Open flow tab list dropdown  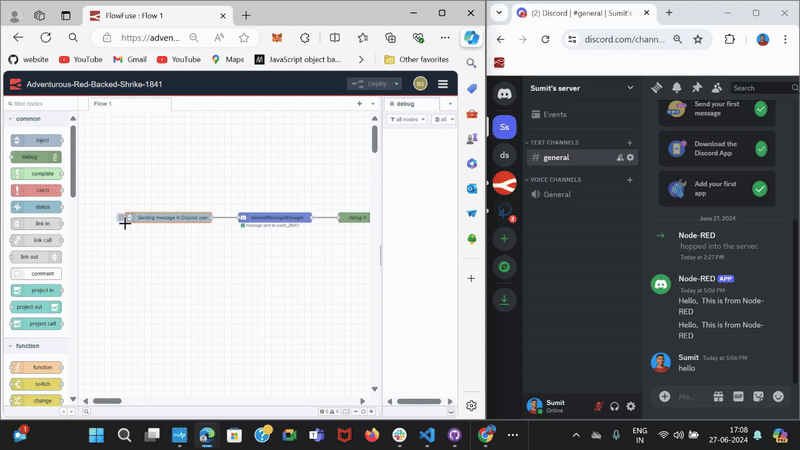click(x=373, y=104)
